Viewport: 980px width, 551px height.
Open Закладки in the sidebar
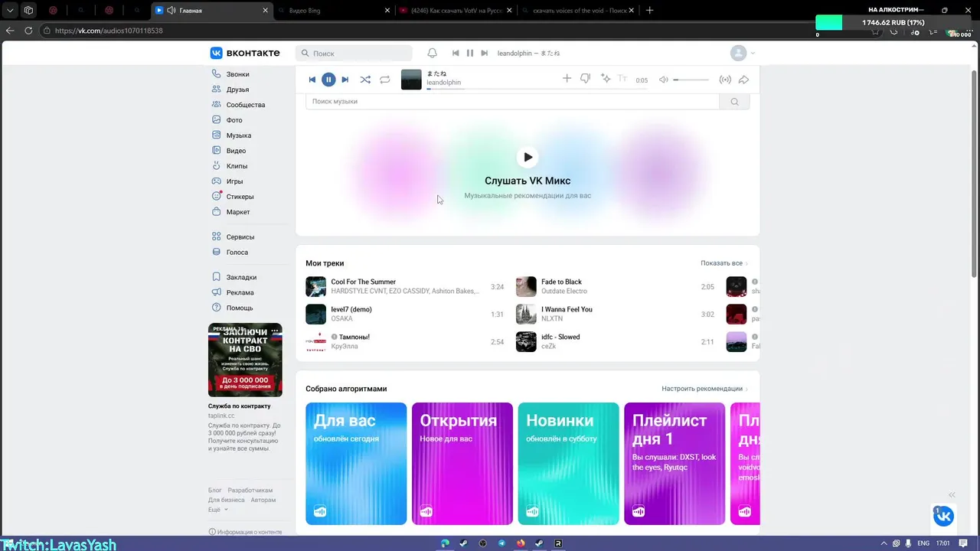241,277
